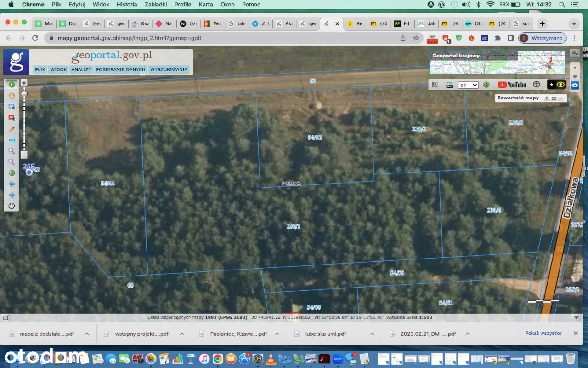Open the PLIK menu
588x368 pixels.
tap(40, 69)
